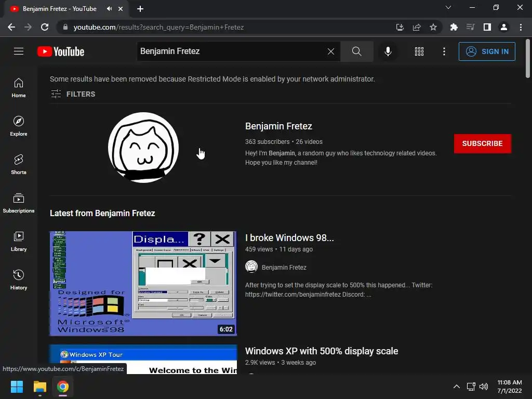Click the magnifier search button
The width and height of the screenshot is (532, 399).
(356, 51)
